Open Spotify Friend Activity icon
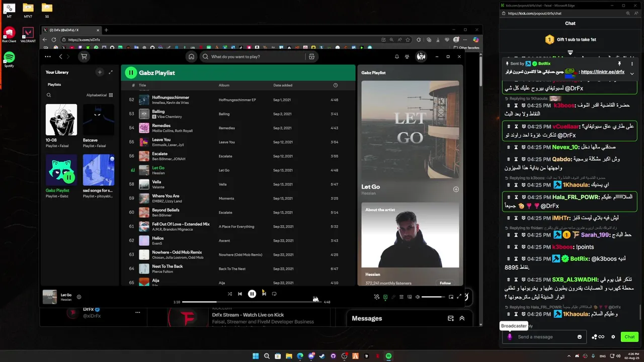Screen dimensions: 644x362 (407, 57)
